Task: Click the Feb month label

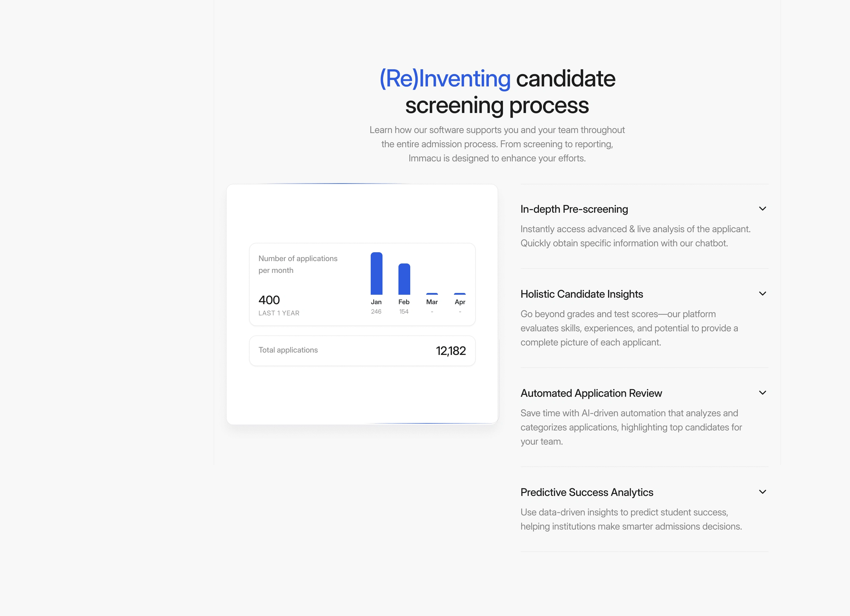Action: tap(404, 302)
